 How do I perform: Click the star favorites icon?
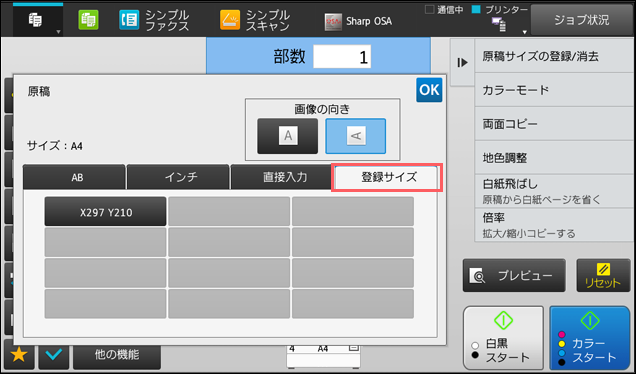click(19, 355)
